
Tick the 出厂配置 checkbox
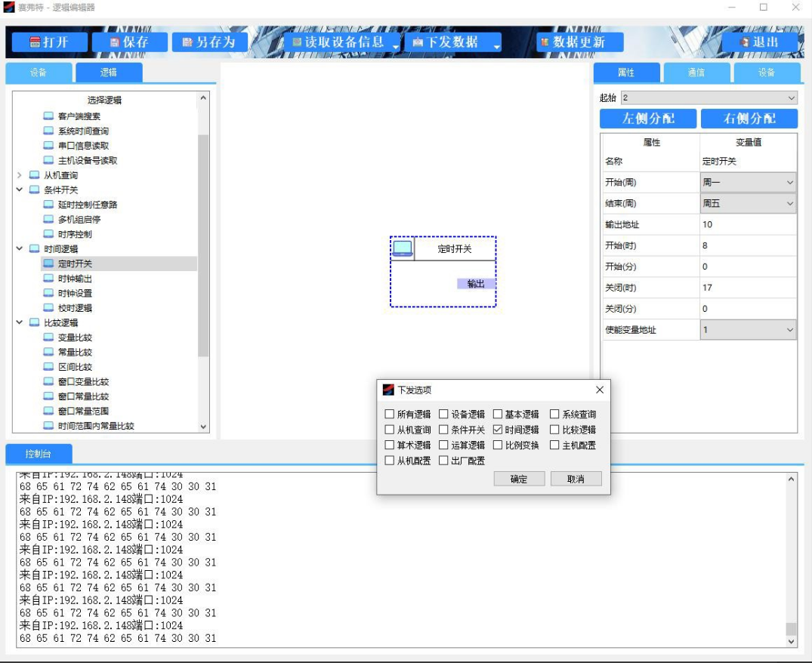(x=443, y=461)
